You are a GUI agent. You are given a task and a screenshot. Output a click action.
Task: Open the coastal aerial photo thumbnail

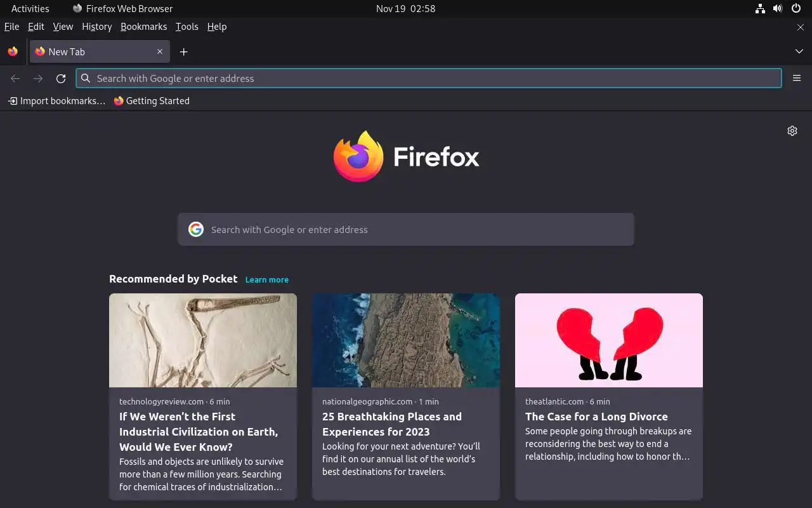[x=406, y=340]
